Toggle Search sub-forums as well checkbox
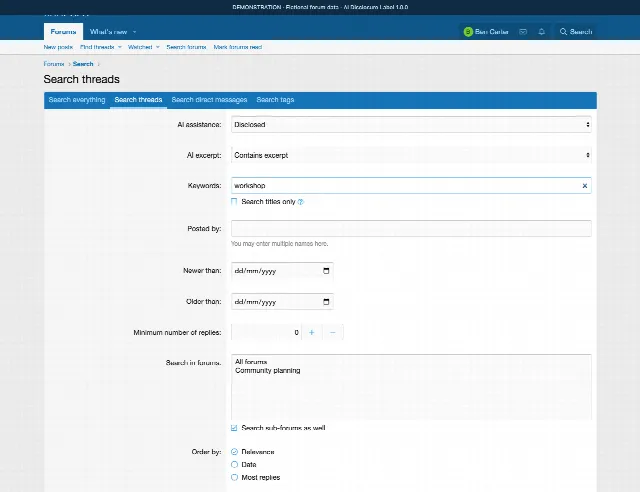 point(234,428)
